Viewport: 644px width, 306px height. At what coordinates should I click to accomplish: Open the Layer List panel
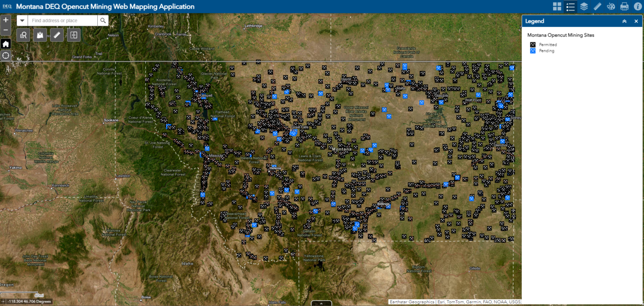(584, 7)
